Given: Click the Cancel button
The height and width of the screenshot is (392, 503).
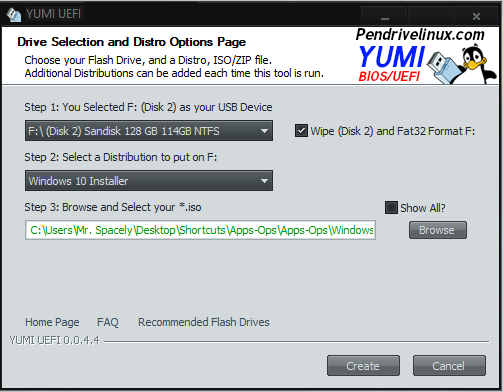Looking at the screenshot, I should point(449,366).
